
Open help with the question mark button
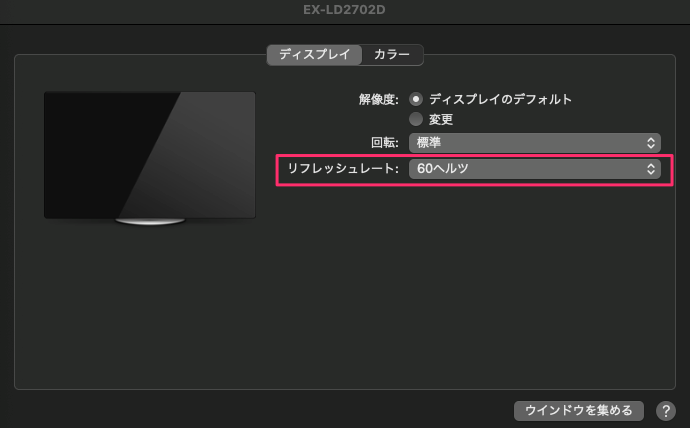(666, 411)
